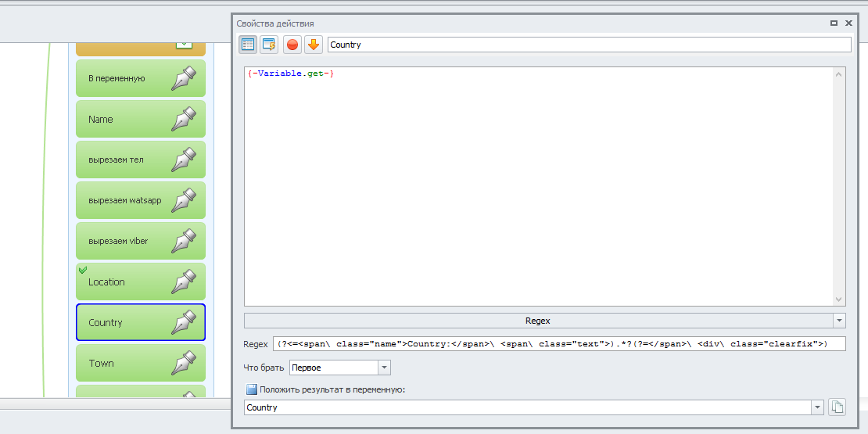The height and width of the screenshot is (434, 868).
Task: Click pen icon on Town action
Action: (x=184, y=363)
